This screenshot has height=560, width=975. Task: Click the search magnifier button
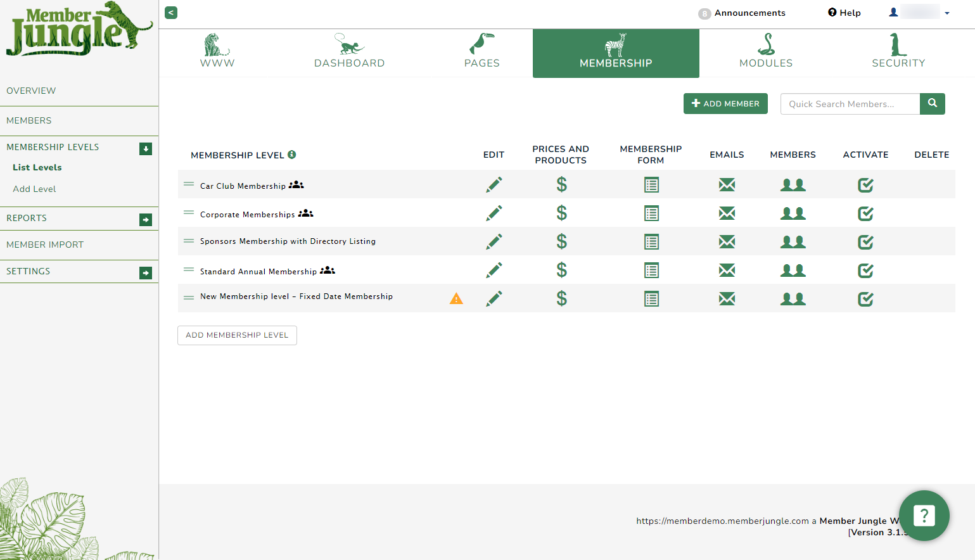(932, 104)
